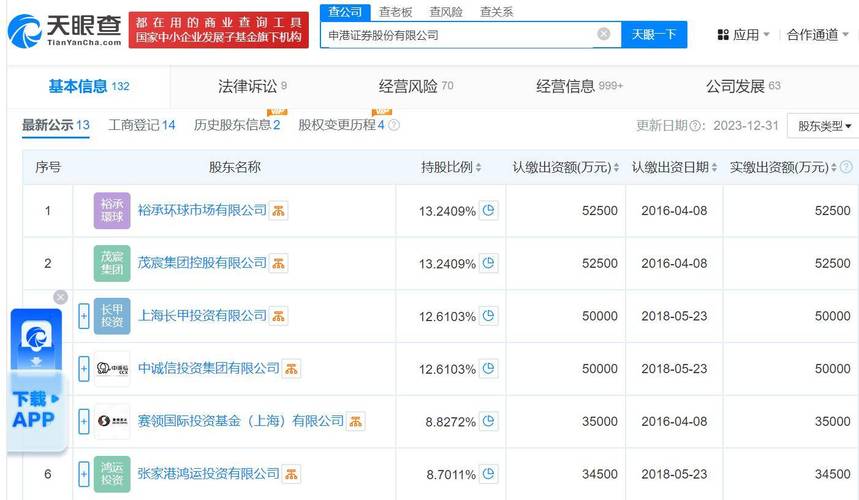Viewport: 859px width, 500px height.
Task: Expand the 赛领国际投资基金 row
Action: (84, 421)
